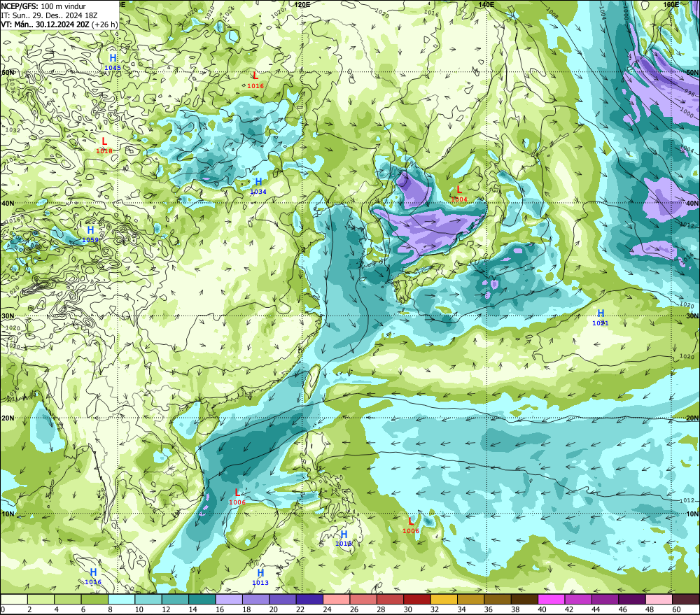
Task: Click the legend scale value 0
Action: click(3, 609)
